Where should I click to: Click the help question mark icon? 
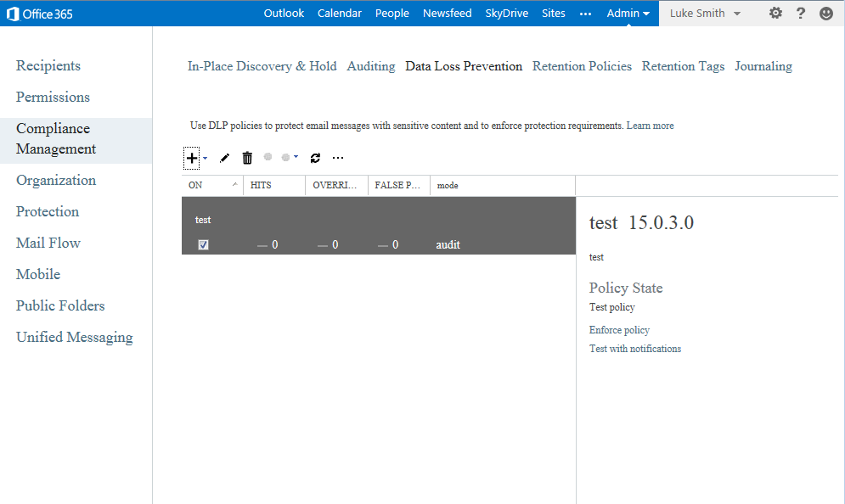[801, 14]
